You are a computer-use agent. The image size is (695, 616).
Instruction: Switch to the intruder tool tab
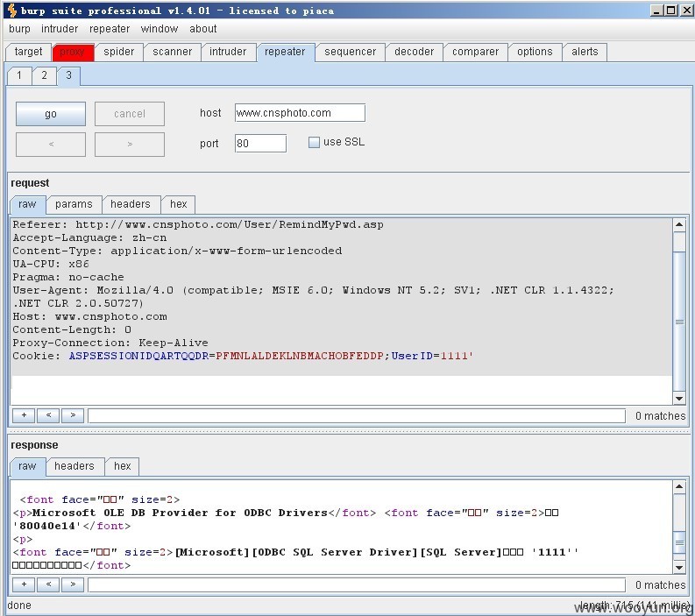click(228, 52)
